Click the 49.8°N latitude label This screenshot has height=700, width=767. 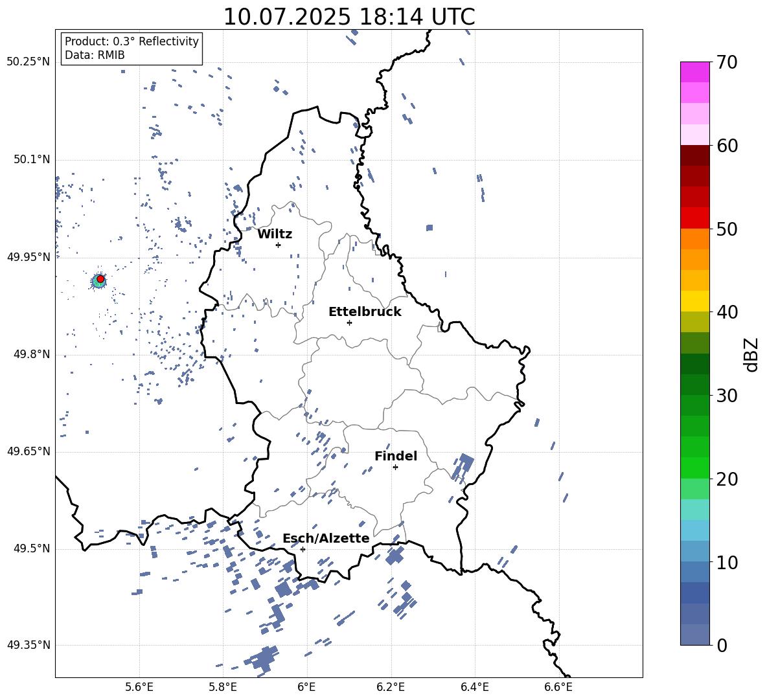coord(32,354)
